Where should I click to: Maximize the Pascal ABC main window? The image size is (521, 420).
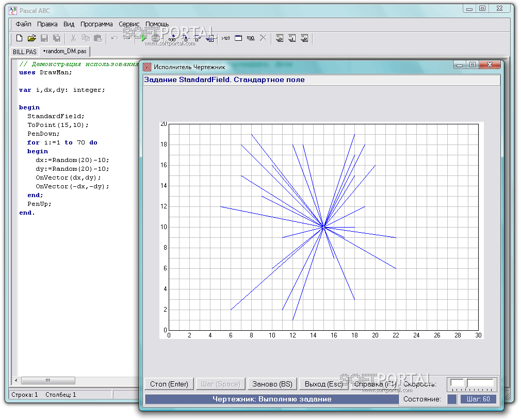[x=482, y=9]
